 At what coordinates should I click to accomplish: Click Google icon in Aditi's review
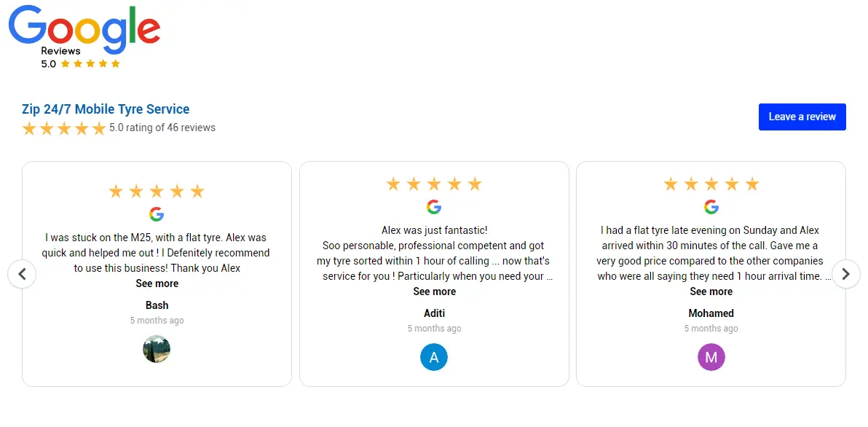click(x=434, y=207)
